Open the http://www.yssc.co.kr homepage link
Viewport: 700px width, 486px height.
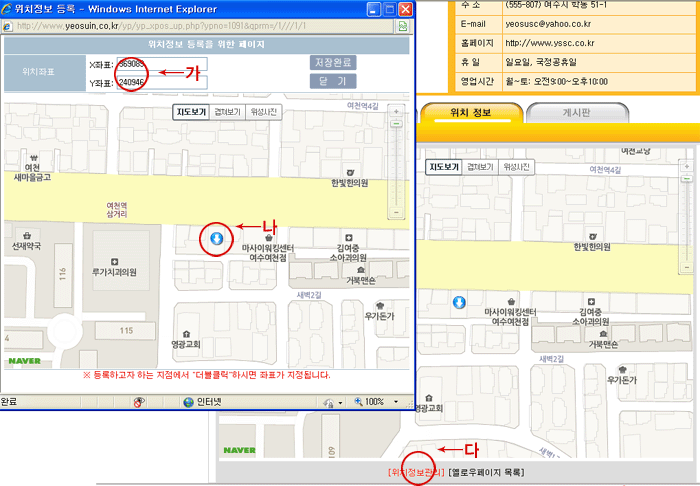550,43
